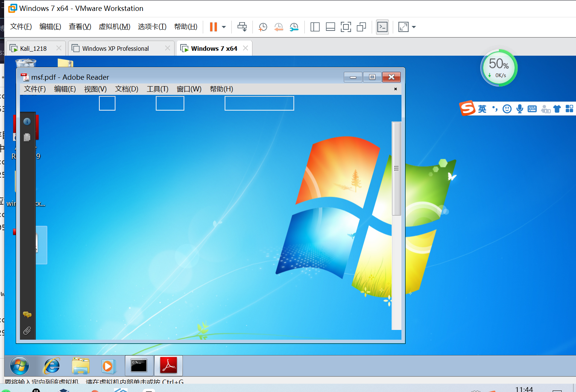Maximize the Adobe Reader window
The width and height of the screenshot is (576, 392).
tap(372, 77)
